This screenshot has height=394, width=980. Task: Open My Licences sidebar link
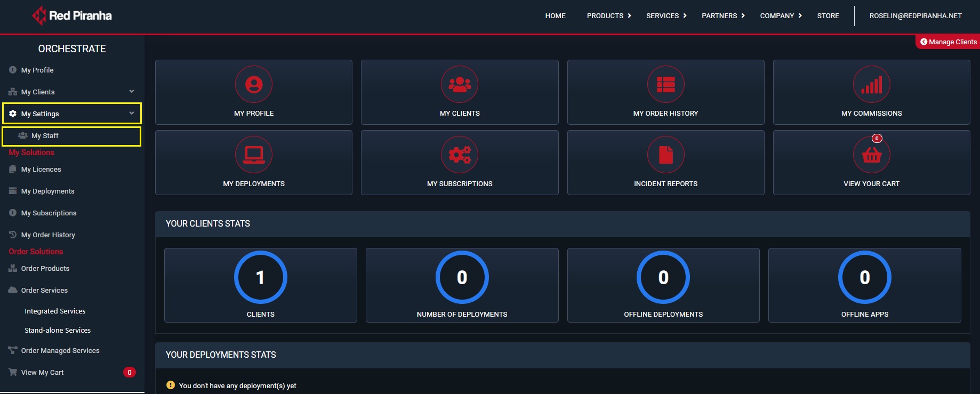pos(41,169)
